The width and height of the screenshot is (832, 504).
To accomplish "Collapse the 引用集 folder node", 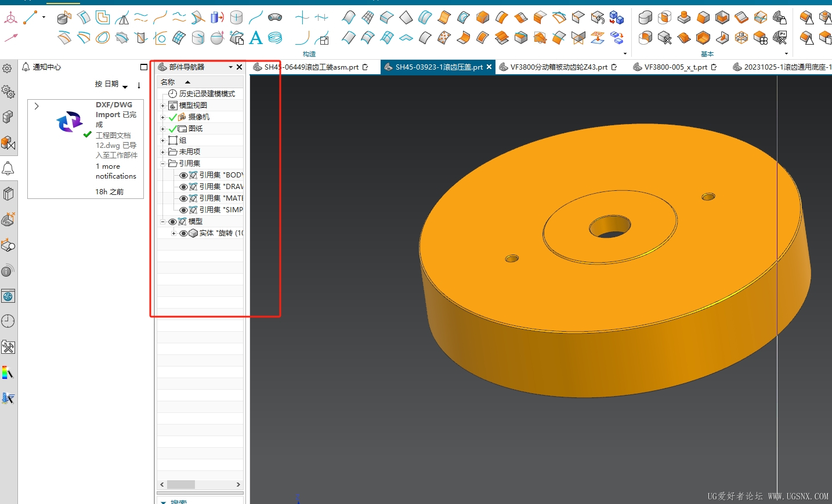I will pos(163,164).
